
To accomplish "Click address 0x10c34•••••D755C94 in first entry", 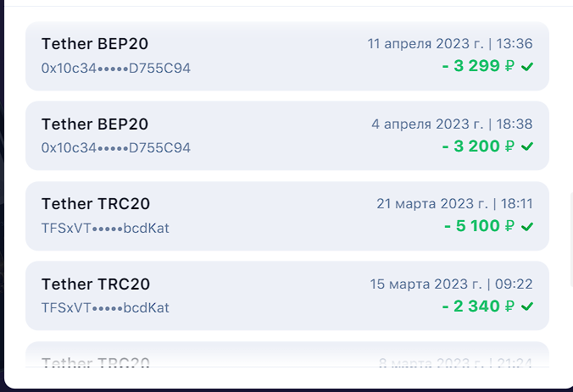I will tap(116, 69).
